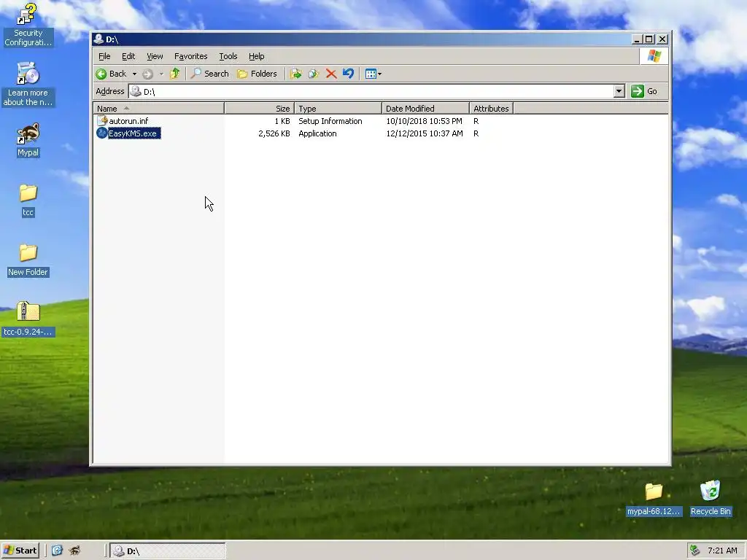Open the Back history dropdown arrow
Image resolution: width=747 pixels, height=560 pixels.
pyautogui.click(x=134, y=74)
